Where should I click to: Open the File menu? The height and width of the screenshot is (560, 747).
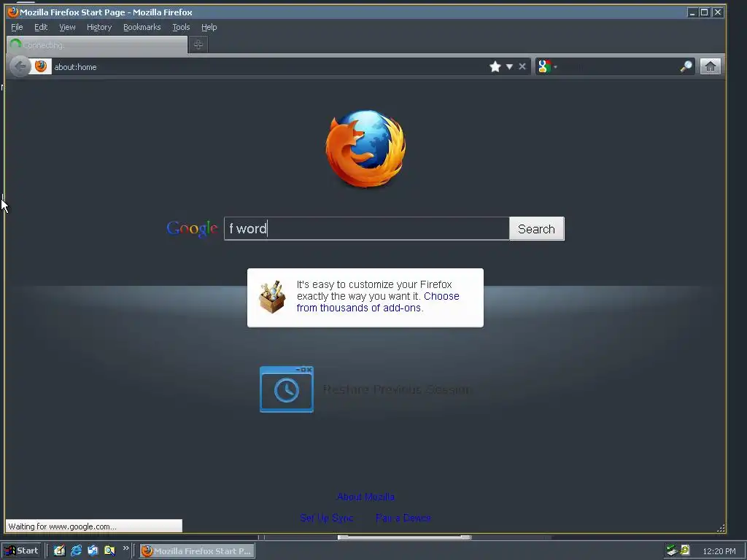click(x=17, y=27)
